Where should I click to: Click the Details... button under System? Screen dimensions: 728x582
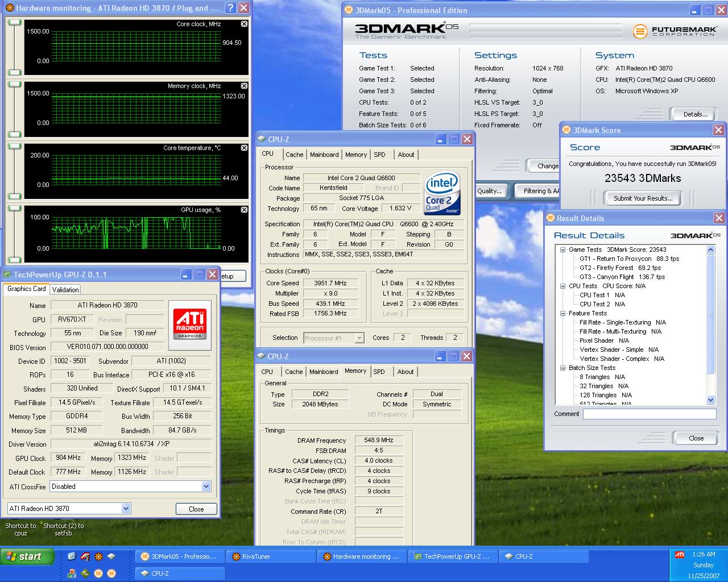pos(693,114)
